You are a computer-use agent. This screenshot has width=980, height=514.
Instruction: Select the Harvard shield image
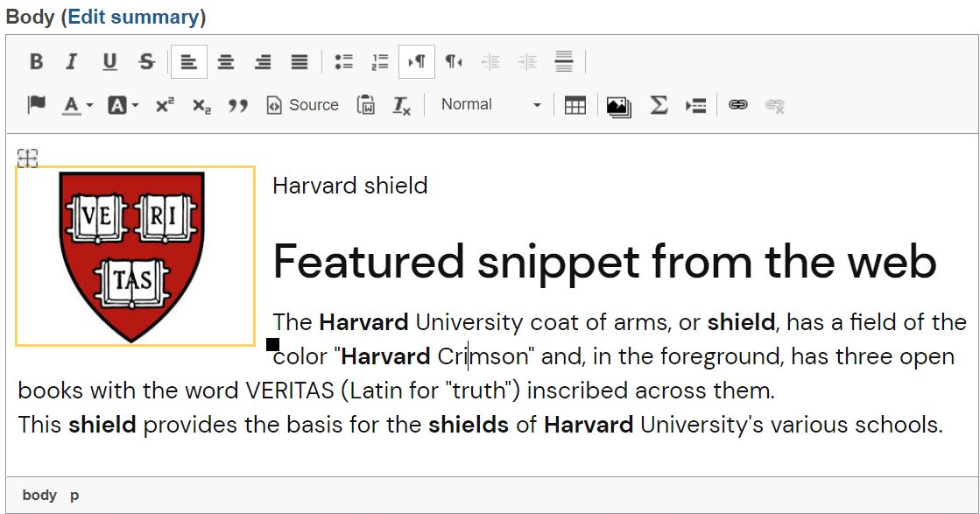click(x=135, y=256)
